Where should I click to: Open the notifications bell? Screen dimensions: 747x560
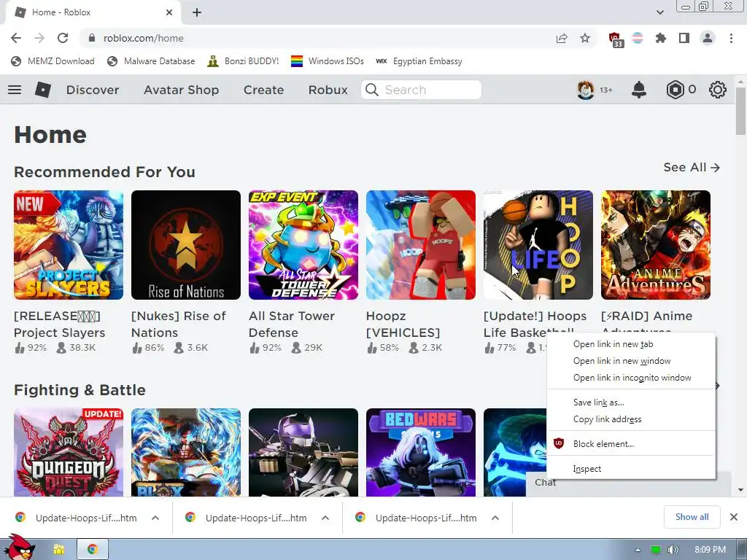[639, 90]
